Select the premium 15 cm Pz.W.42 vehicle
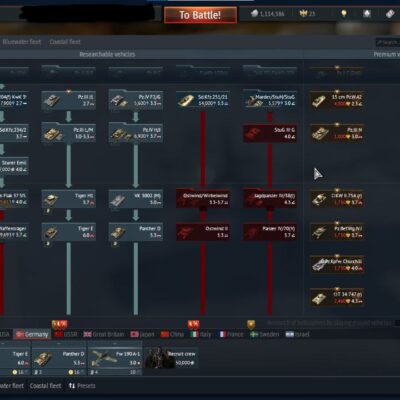Image resolution: width=400 pixels, height=400 pixels. pos(337,100)
